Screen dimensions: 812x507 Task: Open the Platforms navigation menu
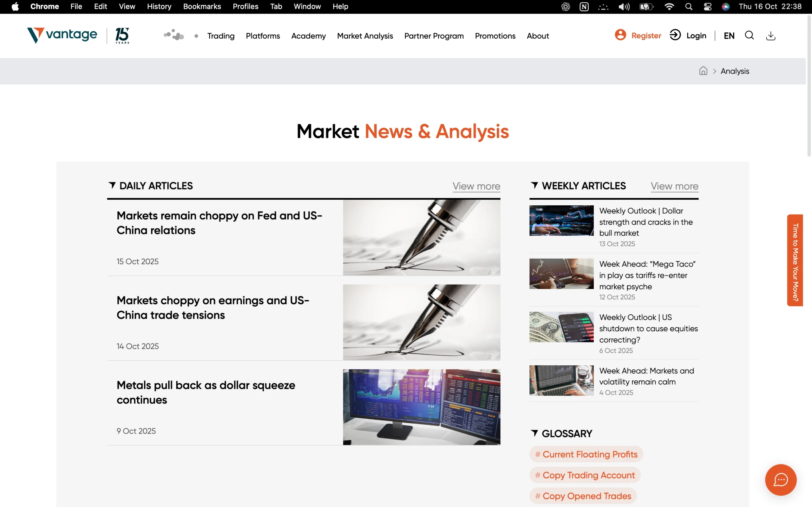click(x=263, y=36)
